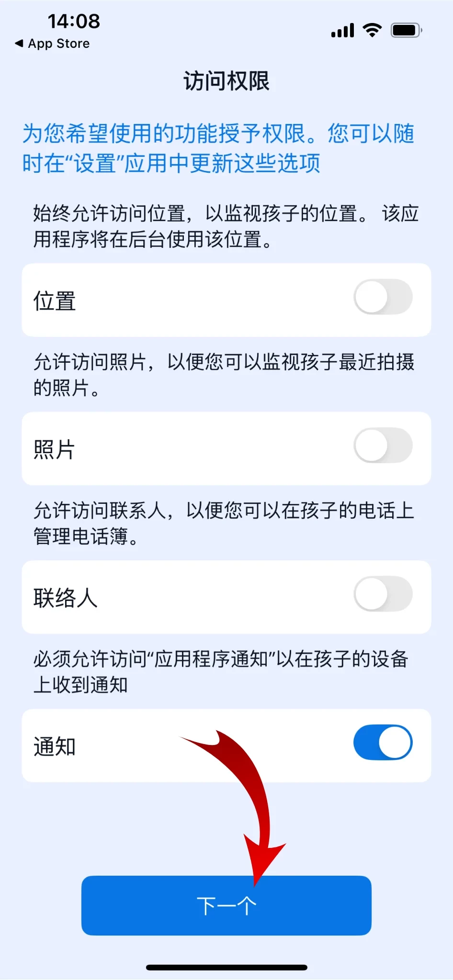Select the 位置 row label
The image size is (453, 980).
[x=55, y=301]
